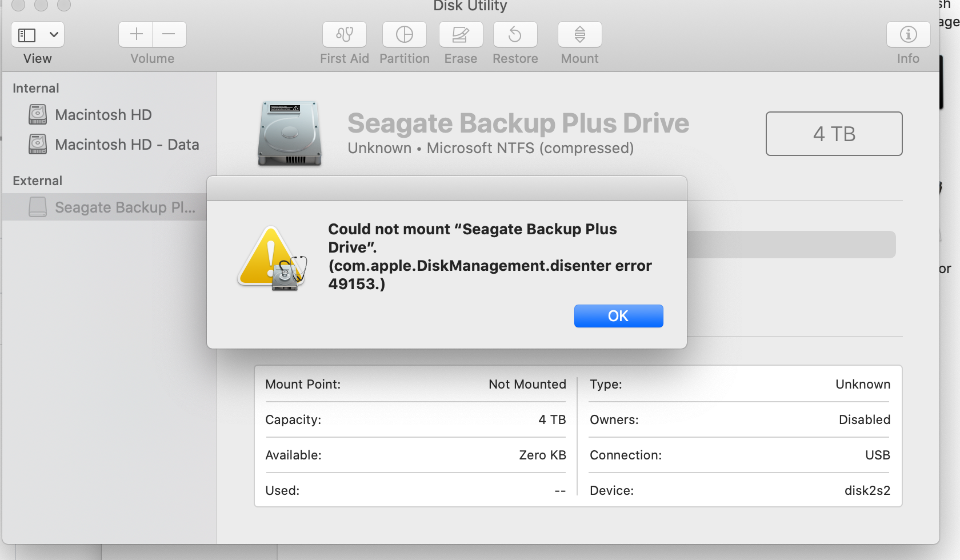Open the Partition pie-chart tool
The image size is (960, 560).
405,34
